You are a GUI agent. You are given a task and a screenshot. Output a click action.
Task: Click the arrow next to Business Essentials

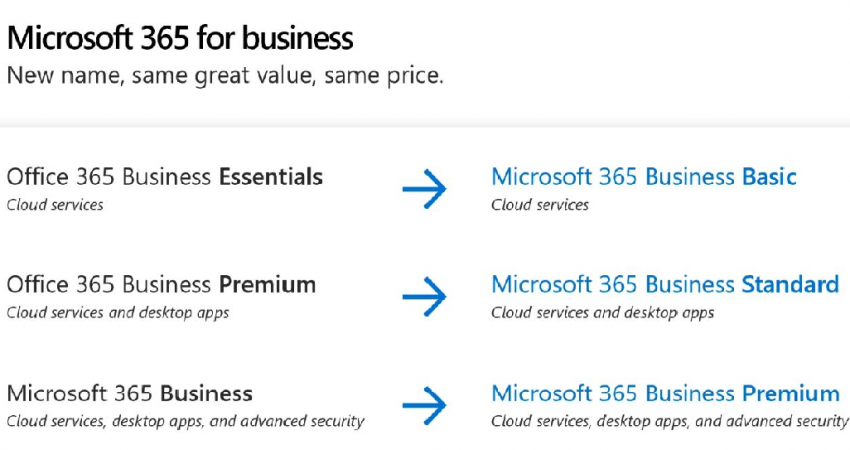(x=424, y=189)
